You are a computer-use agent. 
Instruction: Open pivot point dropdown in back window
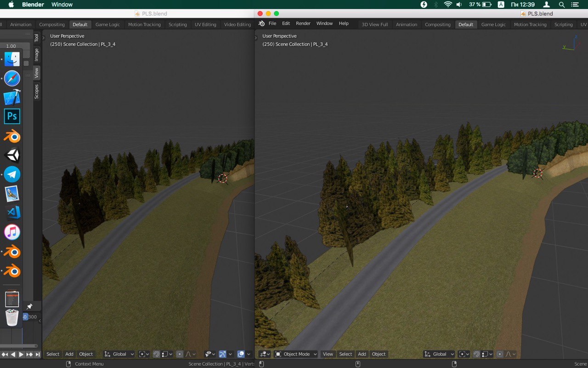pyautogui.click(x=144, y=354)
